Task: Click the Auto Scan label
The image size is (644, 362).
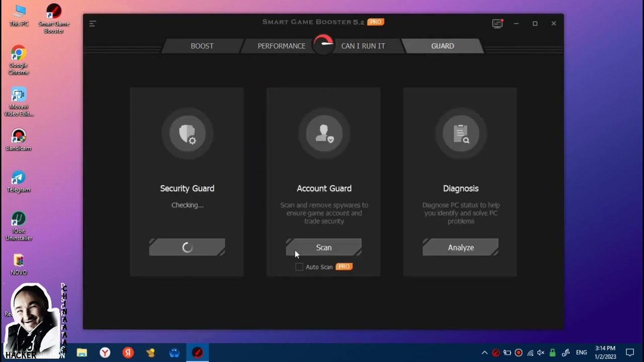Action: [319, 267]
